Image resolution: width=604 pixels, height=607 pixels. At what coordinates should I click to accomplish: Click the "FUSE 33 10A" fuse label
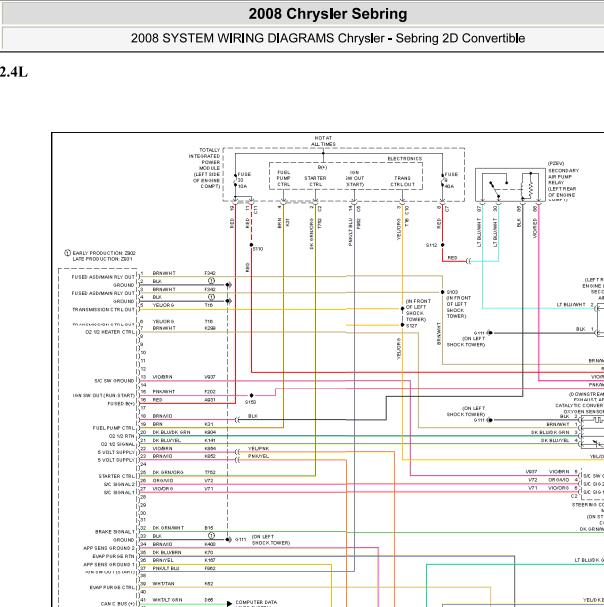pyautogui.click(x=244, y=180)
